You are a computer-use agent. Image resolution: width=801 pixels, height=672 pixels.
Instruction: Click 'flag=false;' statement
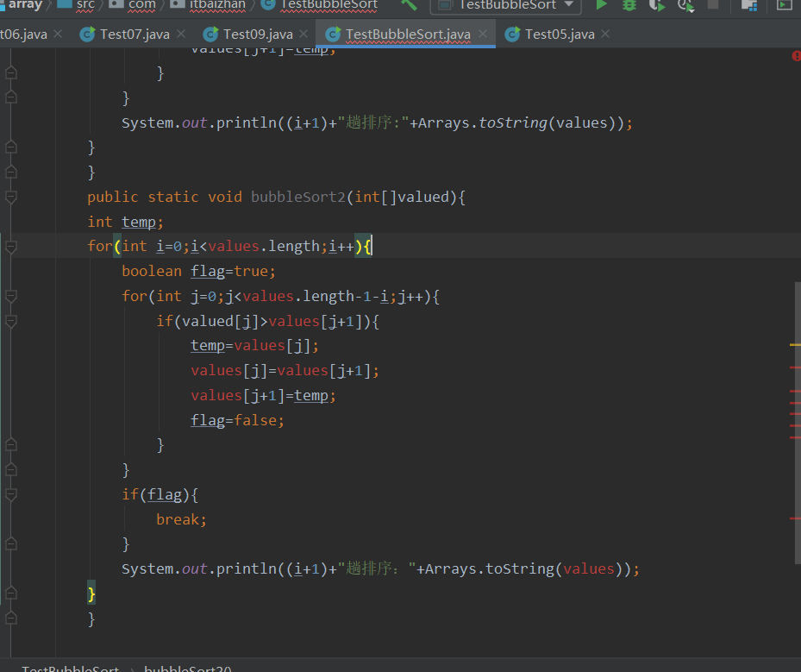point(237,421)
